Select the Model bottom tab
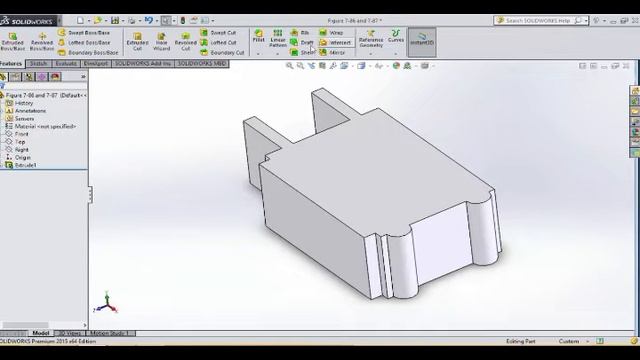The width and height of the screenshot is (640, 360). click(x=41, y=333)
